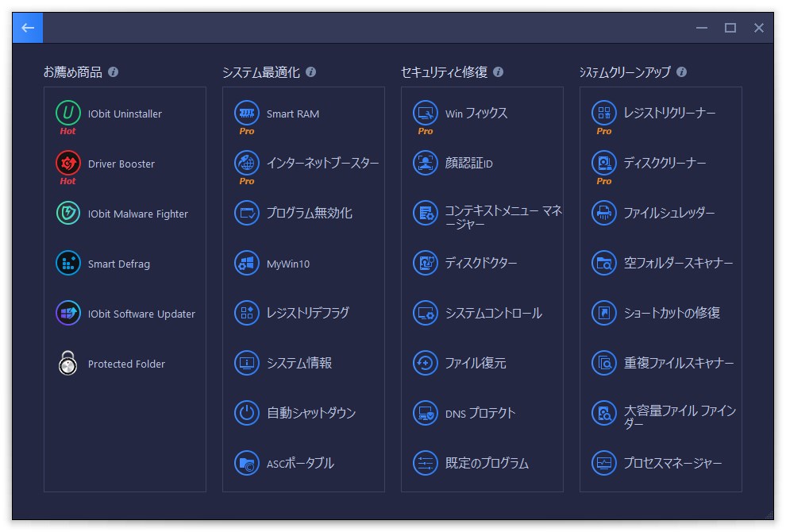Screen dimensions: 786x532
Task: Launch ディスクドクター icon
Action: coord(425,264)
